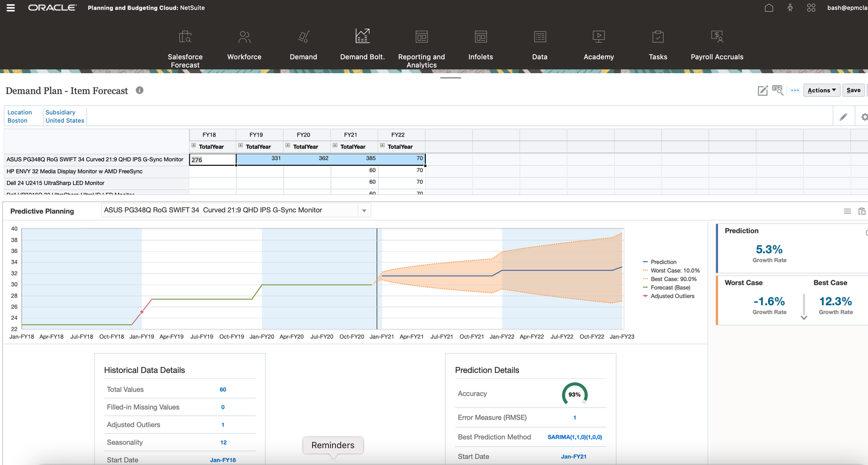
Task: Click the Prediction Start Date Jan-FY21 value
Action: pos(573,457)
